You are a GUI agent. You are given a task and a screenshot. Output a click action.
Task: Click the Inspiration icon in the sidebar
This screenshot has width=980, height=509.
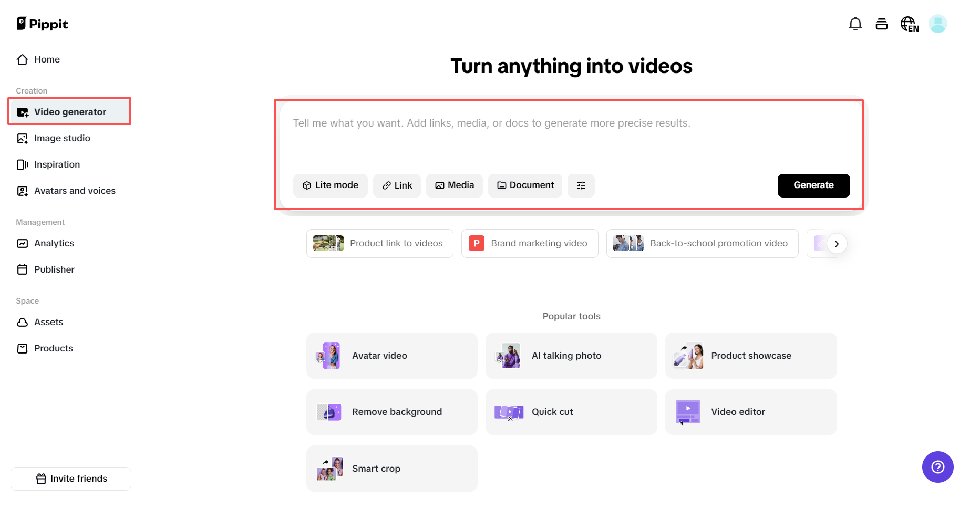pos(22,164)
